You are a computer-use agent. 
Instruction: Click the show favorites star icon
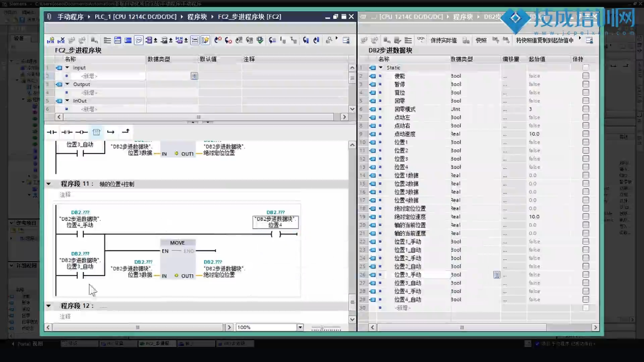tap(205, 40)
